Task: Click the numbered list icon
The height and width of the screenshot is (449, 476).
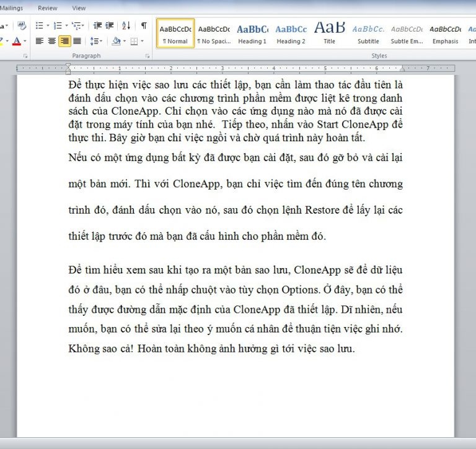Action: pos(58,25)
